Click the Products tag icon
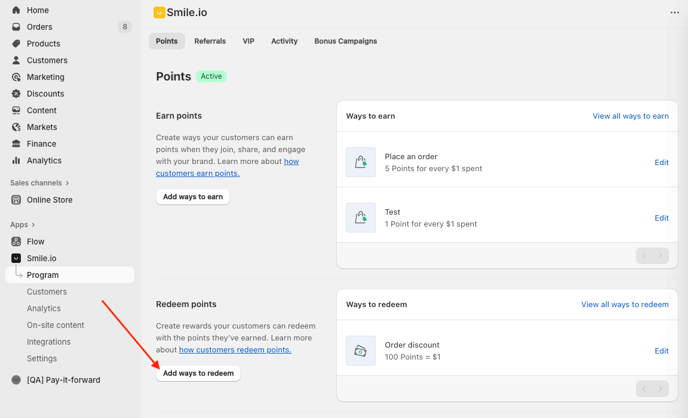The height and width of the screenshot is (418, 688). tap(16, 44)
